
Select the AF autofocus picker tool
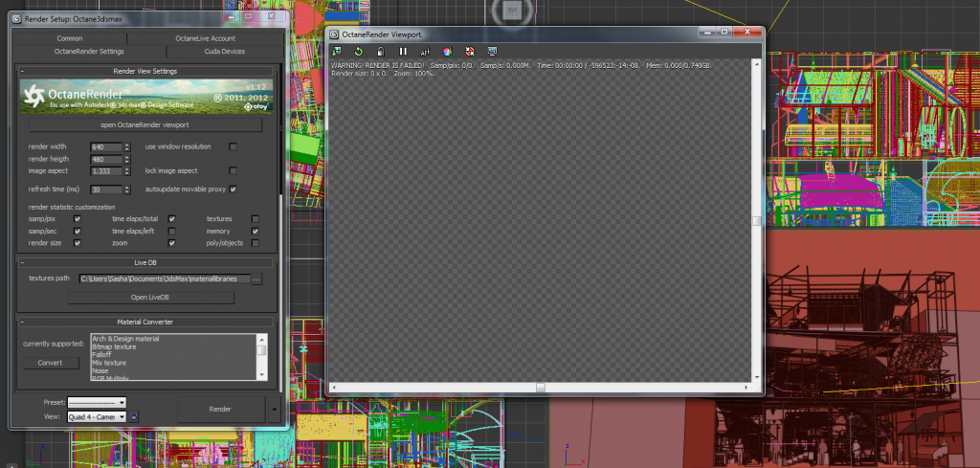point(425,52)
